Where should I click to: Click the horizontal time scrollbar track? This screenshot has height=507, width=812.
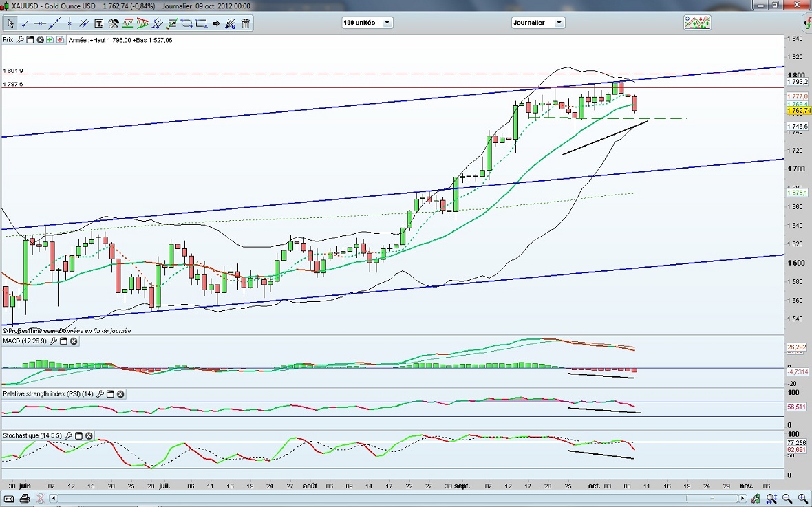[x=413, y=497]
